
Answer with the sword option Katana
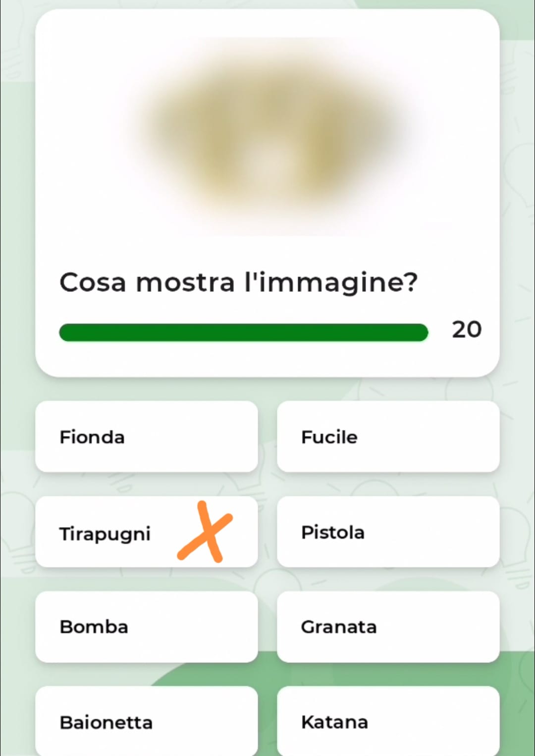click(x=388, y=721)
